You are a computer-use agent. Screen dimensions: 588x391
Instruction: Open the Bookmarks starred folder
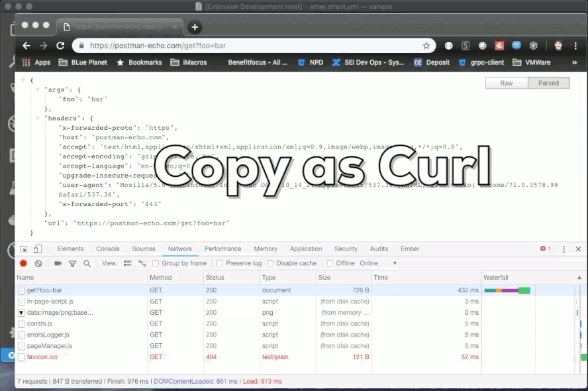pos(139,62)
